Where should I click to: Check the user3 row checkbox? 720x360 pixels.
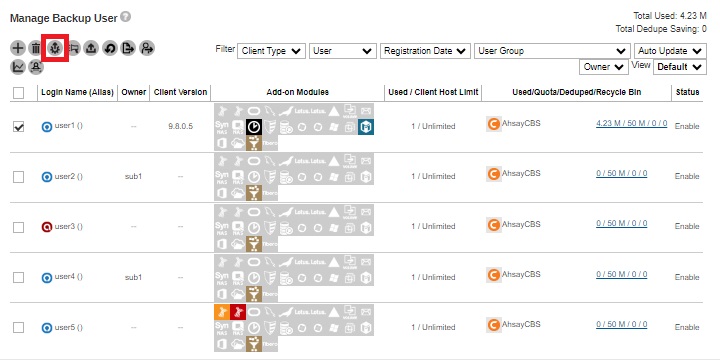tap(18, 227)
